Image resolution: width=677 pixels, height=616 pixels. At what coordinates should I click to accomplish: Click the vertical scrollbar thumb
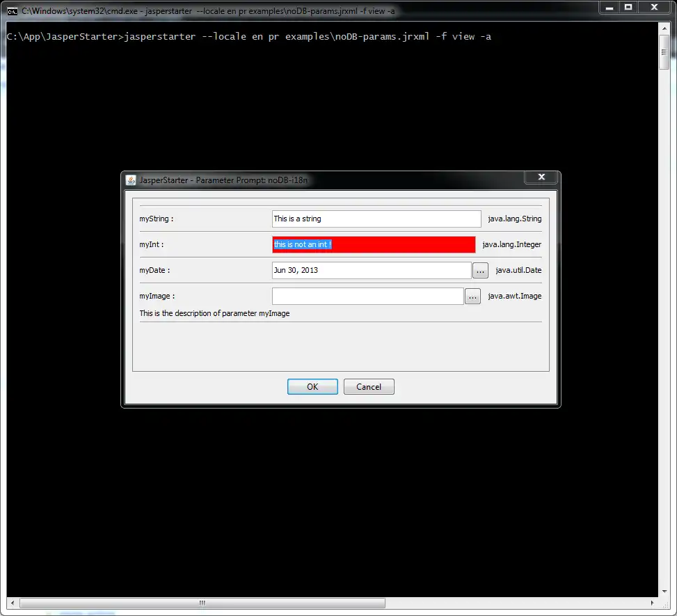pos(664,52)
